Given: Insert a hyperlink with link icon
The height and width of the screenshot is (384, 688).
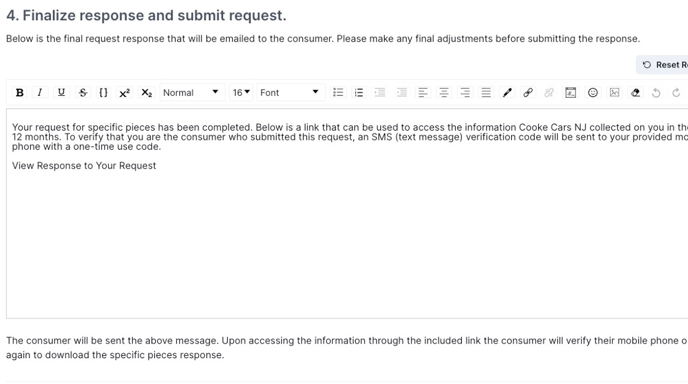Looking at the screenshot, I should pyautogui.click(x=528, y=93).
